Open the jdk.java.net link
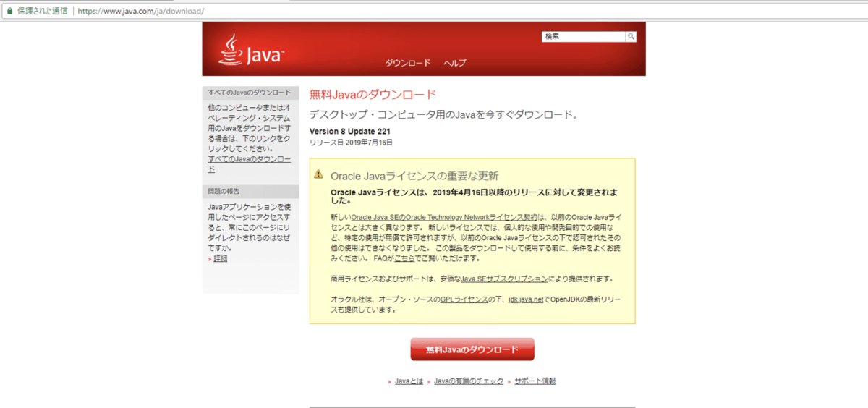Image resolution: width=868 pixels, height=408 pixels. pyautogui.click(x=526, y=299)
